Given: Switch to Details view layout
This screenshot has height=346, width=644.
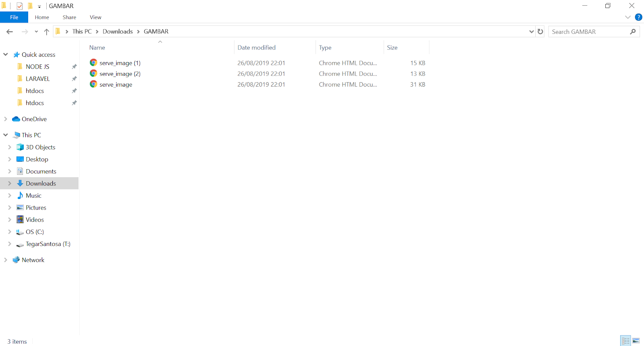Looking at the screenshot, I should click(625, 341).
